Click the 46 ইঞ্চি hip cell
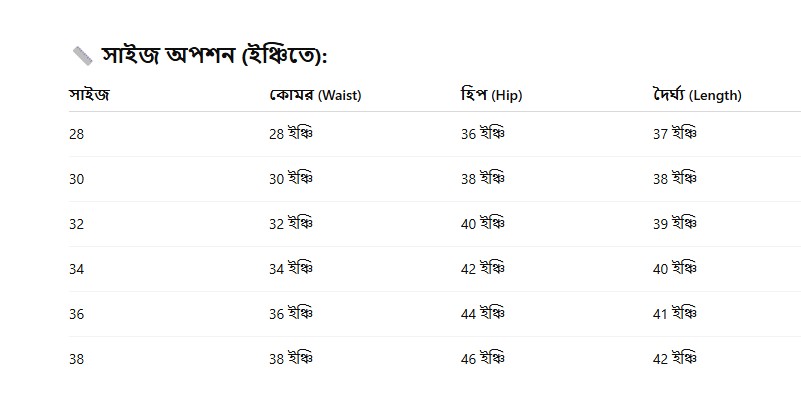 (483, 359)
